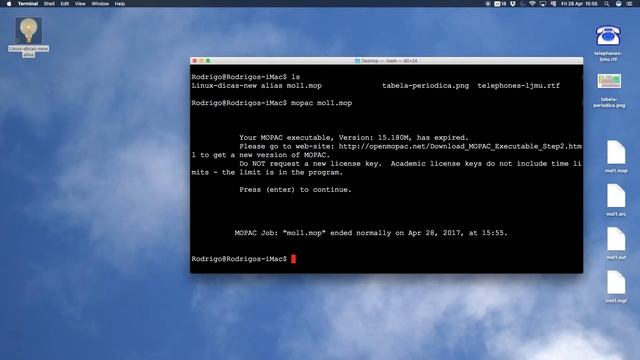This screenshot has height=360, width=640.
Task: Zoom the Terminal window with green button
Action: tap(208, 61)
